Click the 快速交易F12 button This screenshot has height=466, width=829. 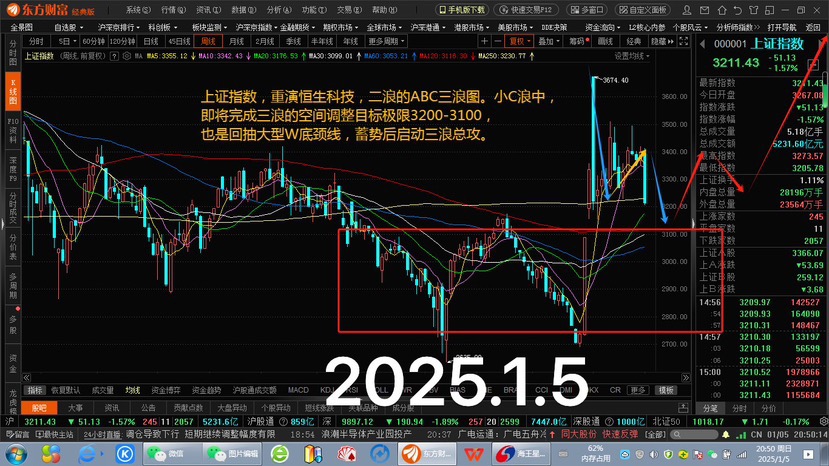click(x=526, y=10)
